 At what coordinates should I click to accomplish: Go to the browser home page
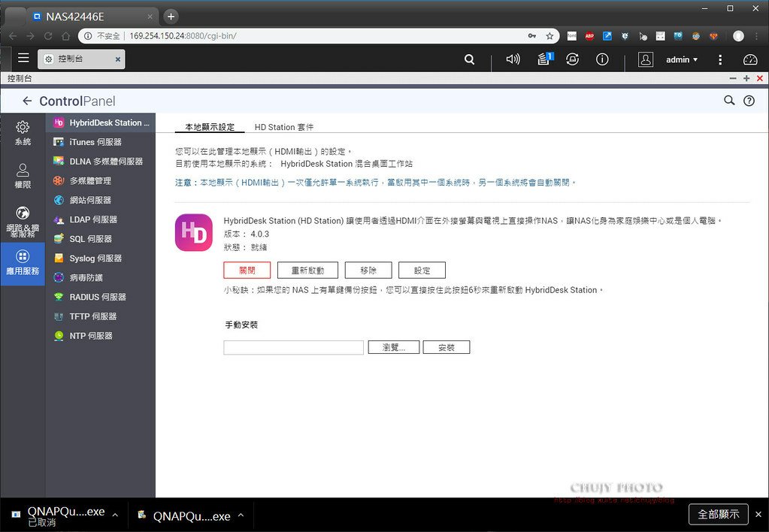click(65, 36)
